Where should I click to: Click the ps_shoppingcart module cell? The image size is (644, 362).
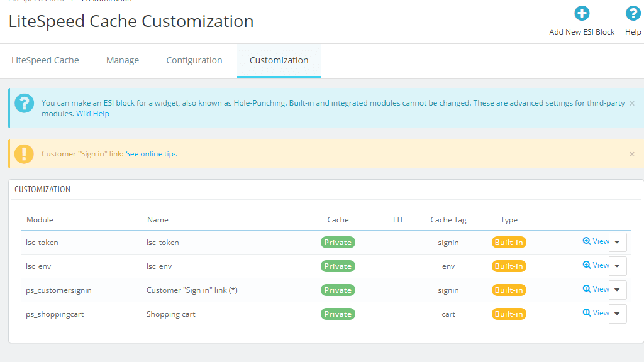[x=55, y=314]
